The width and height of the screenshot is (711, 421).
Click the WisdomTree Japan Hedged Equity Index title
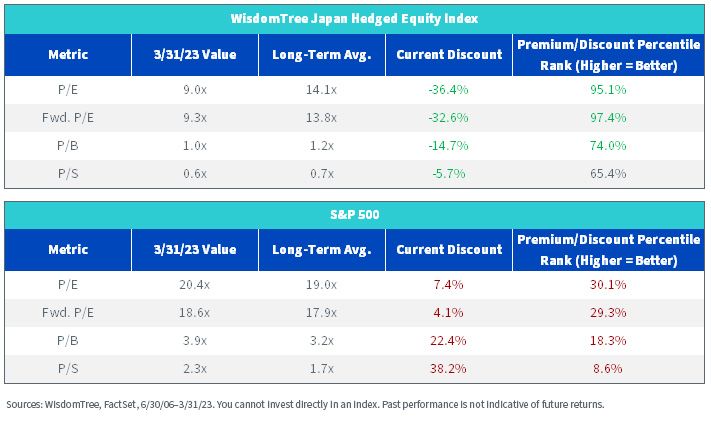point(354,19)
